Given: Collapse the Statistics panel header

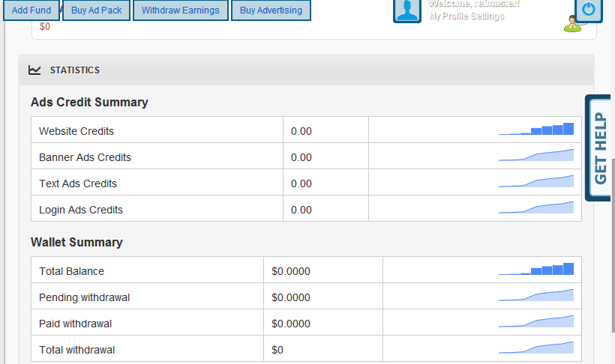Looking at the screenshot, I should click(x=306, y=70).
